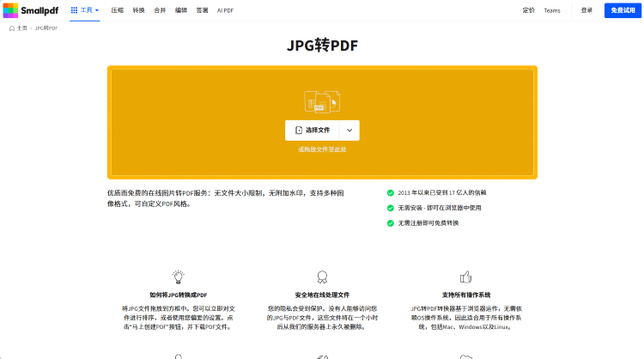This screenshot has width=644, height=359.
Task: Click the 2013 年以来已受到 17 亿人的信赖 text
Action: pos(442,192)
